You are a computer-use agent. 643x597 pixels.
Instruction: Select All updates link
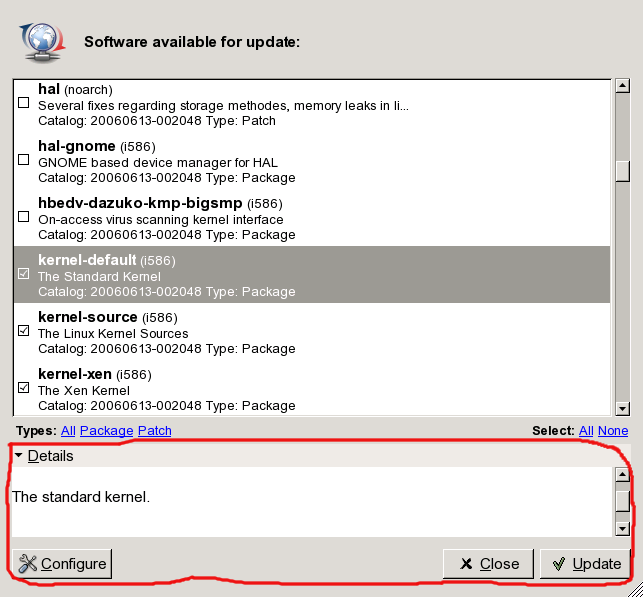tap(585, 431)
